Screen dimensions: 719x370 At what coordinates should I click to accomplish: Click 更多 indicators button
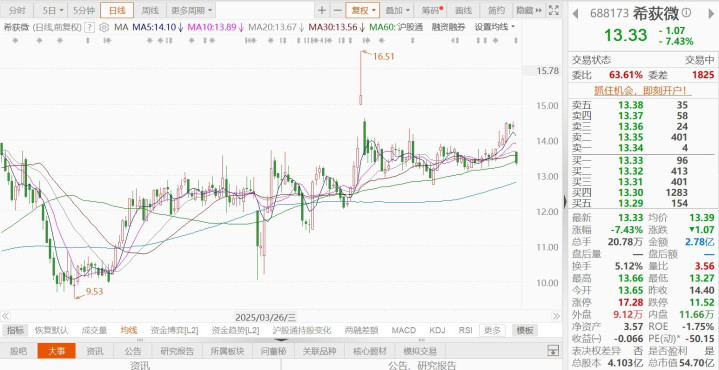[492, 330]
